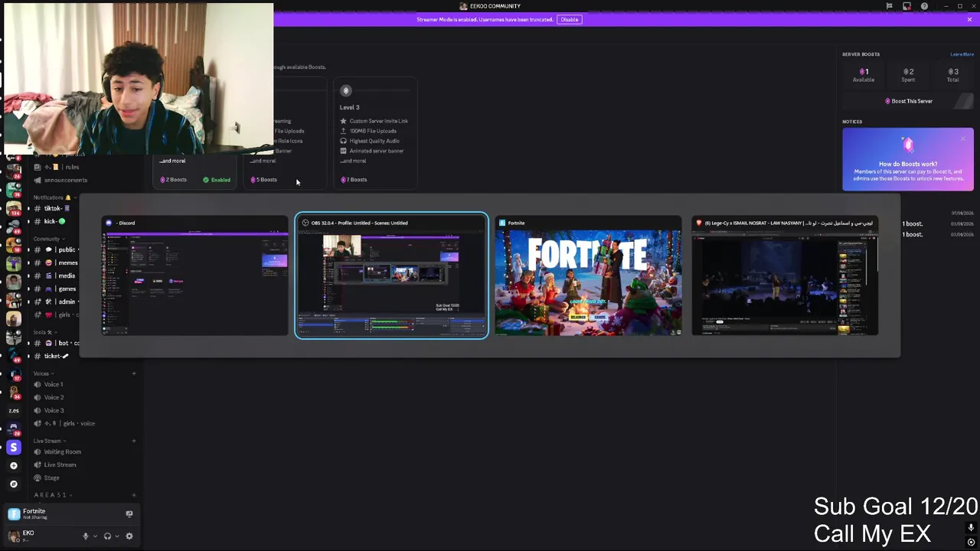Switch to the Discord window thumbnail
Image resolution: width=980 pixels, height=551 pixels.
[195, 275]
